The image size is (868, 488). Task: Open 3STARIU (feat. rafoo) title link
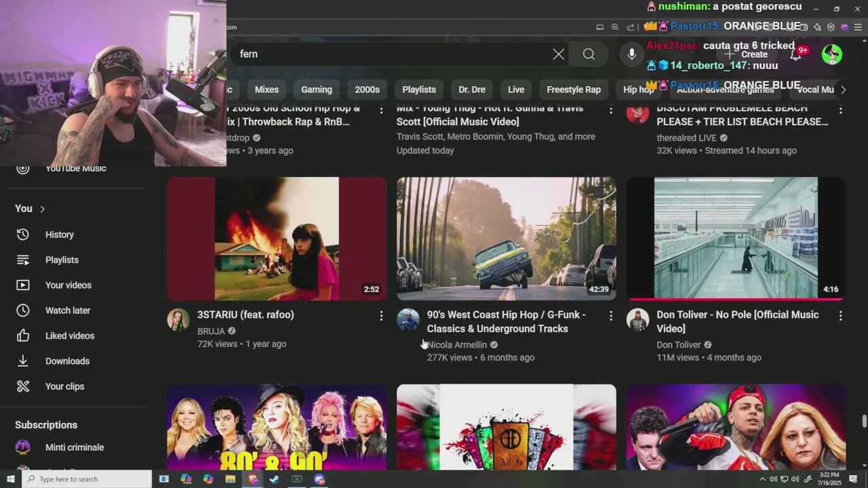point(245,314)
